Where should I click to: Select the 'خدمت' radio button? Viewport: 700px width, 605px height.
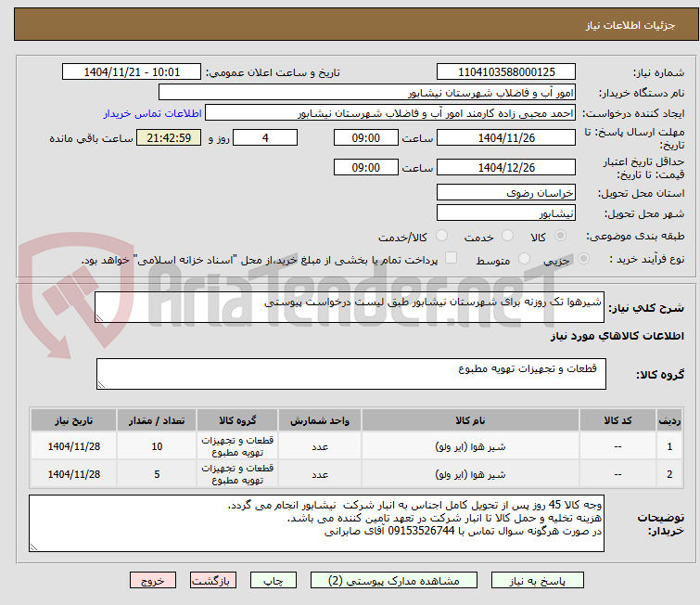pyautogui.click(x=507, y=236)
